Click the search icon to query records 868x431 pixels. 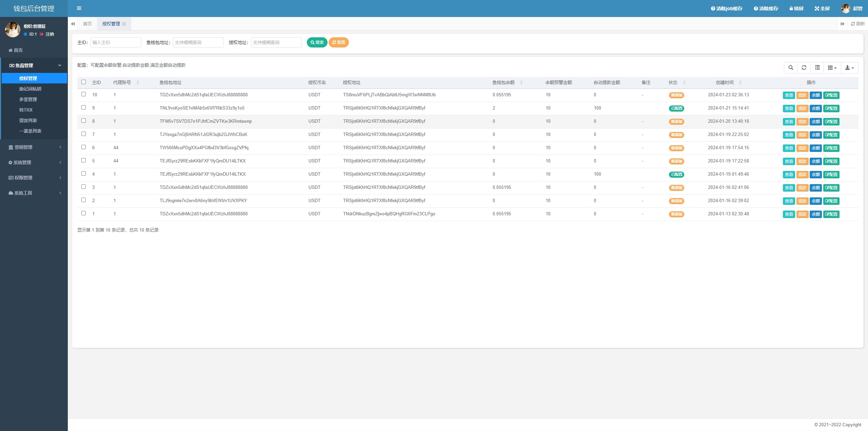tap(317, 42)
